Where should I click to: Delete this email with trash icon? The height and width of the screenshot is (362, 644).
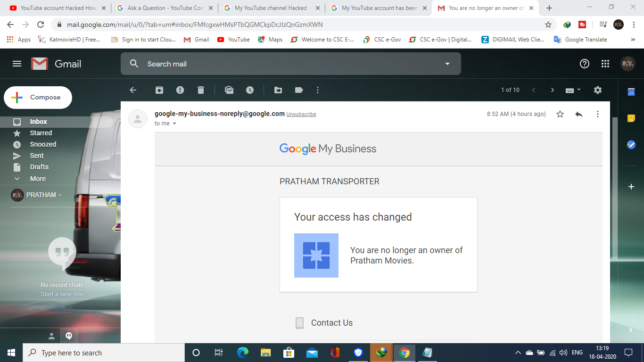coord(201,90)
